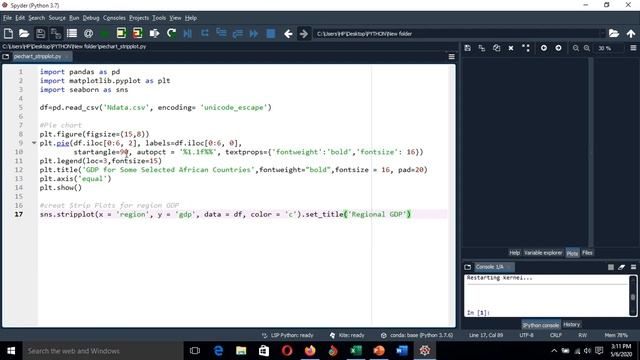Open the Consoles menu
Screen dimensions: 640x360
coord(114,18)
